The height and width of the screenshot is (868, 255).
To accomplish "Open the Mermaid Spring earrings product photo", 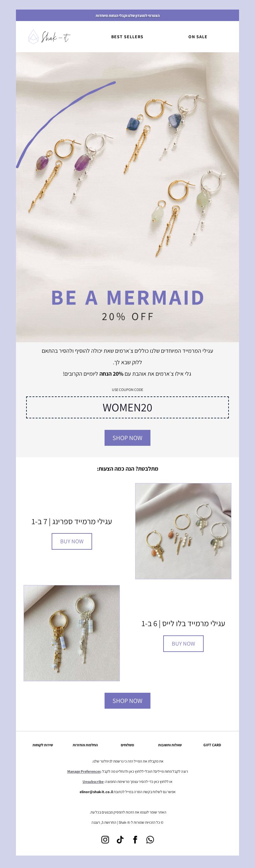I will [183, 531].
